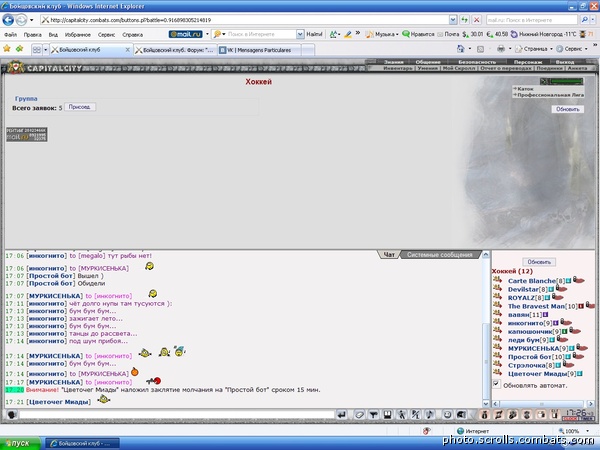The image size is (600, 450).
Task: Open Favorites star icon
Action: (7, 49)
